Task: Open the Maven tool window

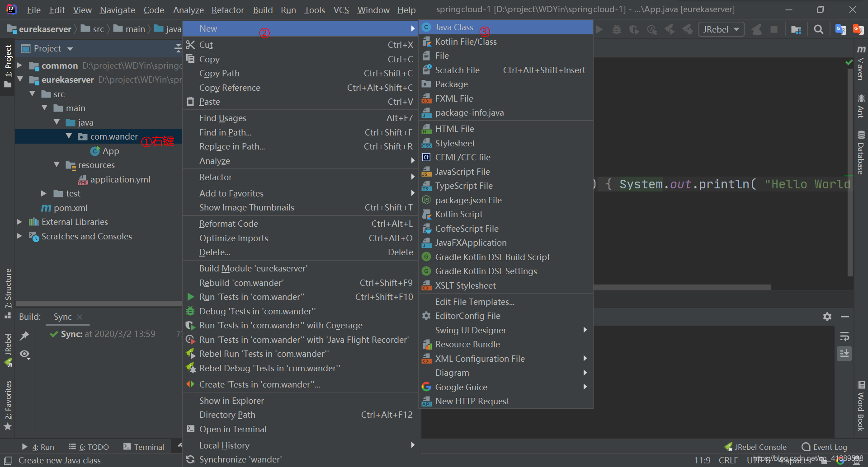Action: pos(861,63)
